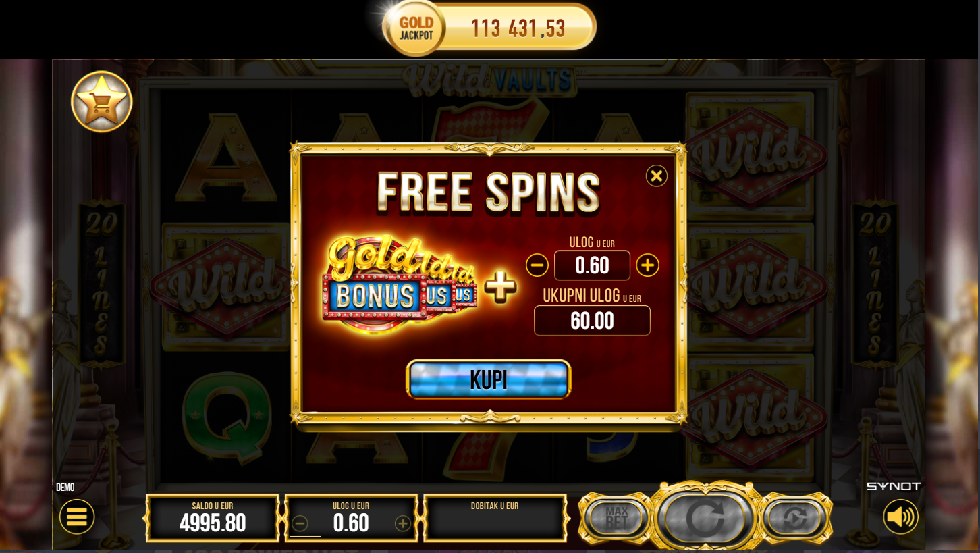The width and height of the screenshot is (980, 553).
Task: Click the MAX BET button
Action: click(x=616, y=518)
